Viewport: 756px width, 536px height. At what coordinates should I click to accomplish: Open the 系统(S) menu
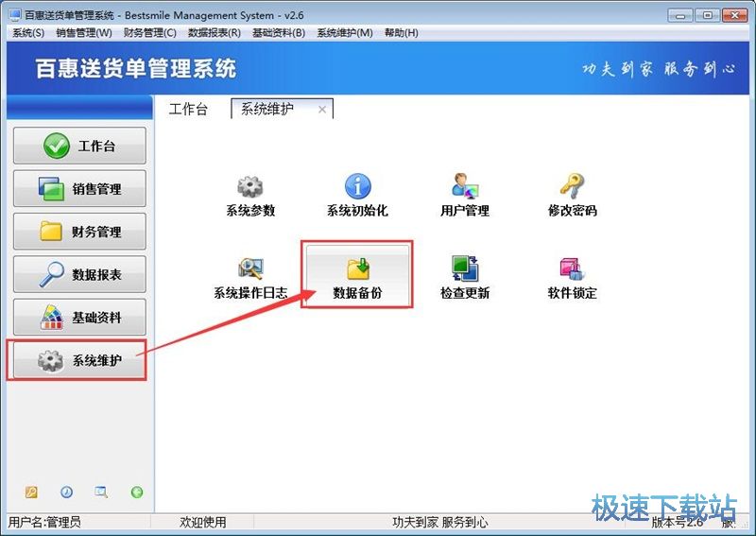point(28,33)
